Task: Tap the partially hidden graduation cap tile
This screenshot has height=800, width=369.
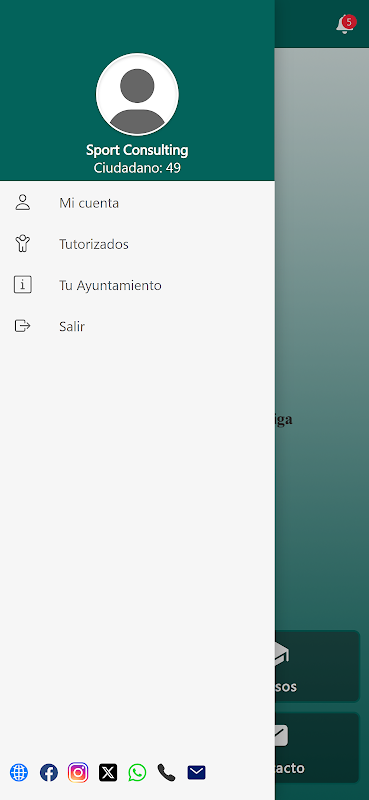Action: 317,666
